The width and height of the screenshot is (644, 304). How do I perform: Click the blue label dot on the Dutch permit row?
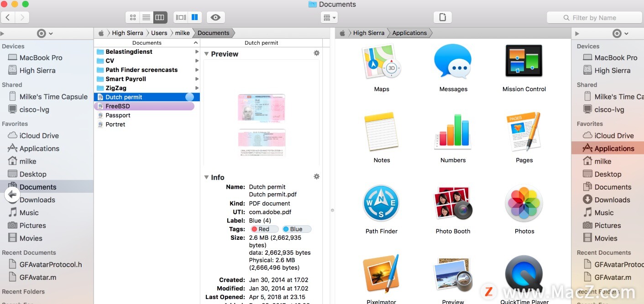pos(189,97)
